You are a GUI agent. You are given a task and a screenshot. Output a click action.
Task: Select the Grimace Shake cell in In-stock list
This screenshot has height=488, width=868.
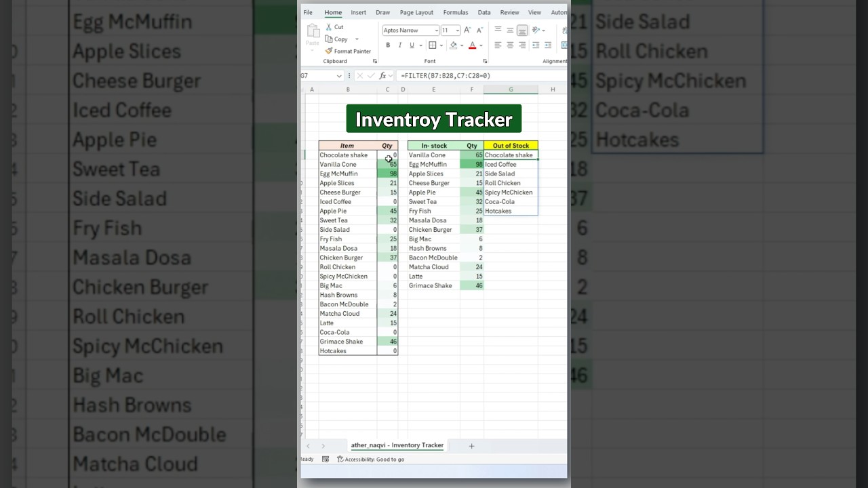[434, 286]
